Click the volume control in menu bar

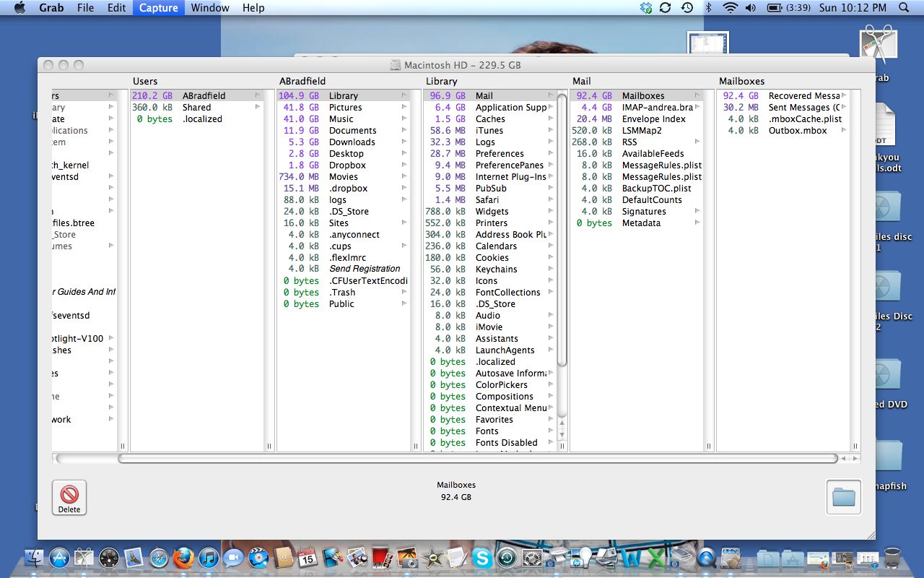tap(751, 8)
